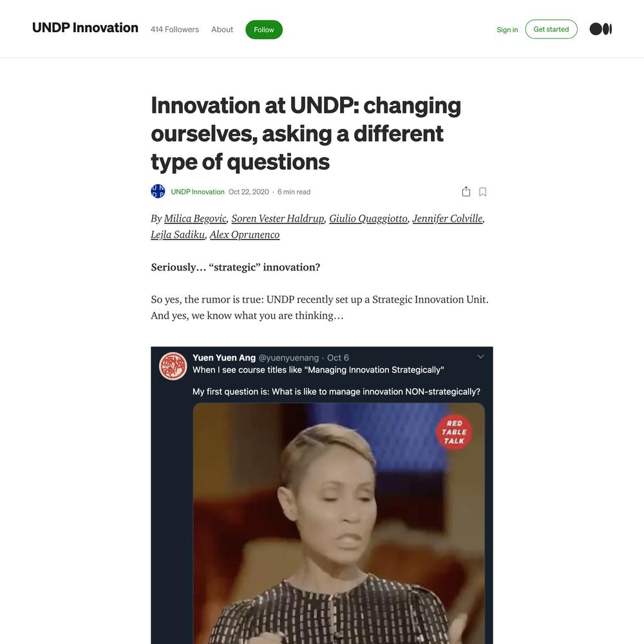Click the share icon under the title
The width and height of the screenshot is (644, 644).
tap(466, 192)
